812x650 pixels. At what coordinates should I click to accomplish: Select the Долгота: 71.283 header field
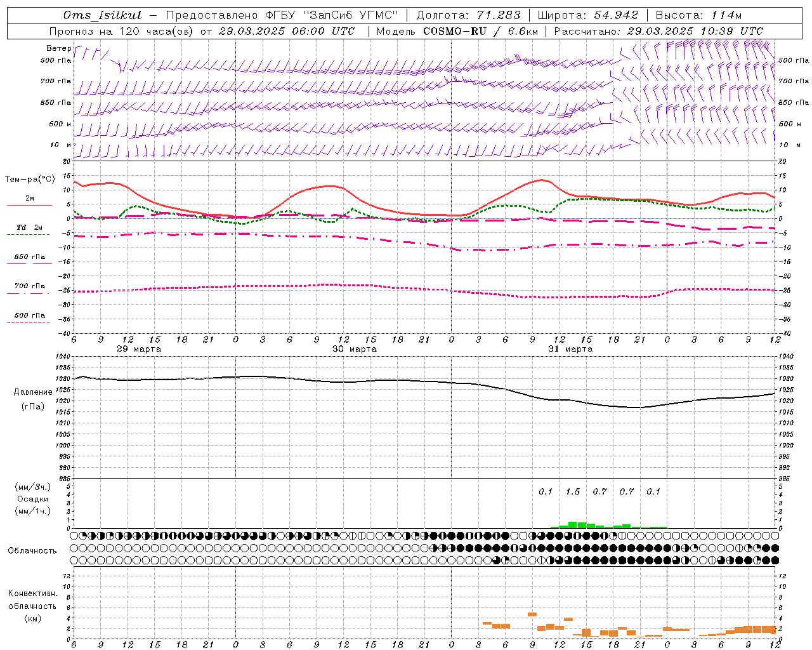[x=468, y=15]
